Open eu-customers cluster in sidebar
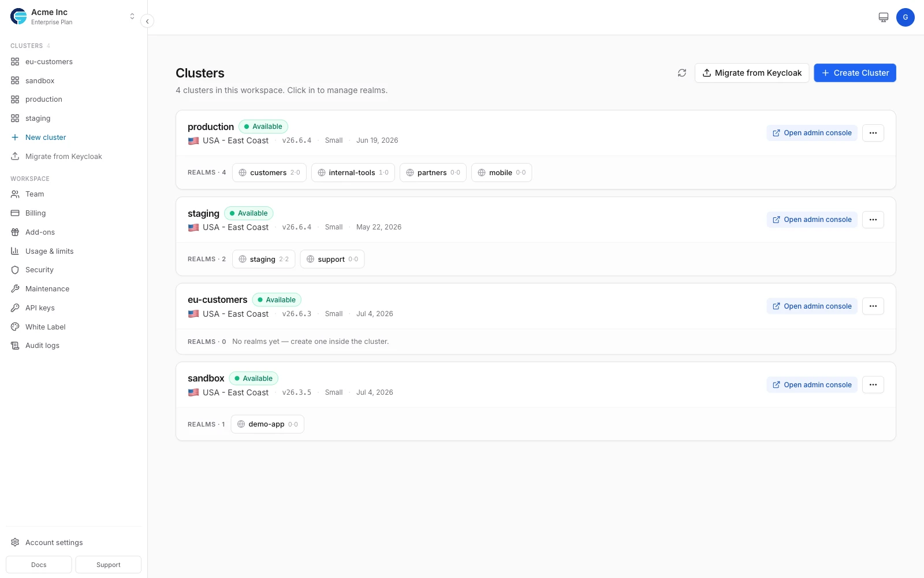924x578 pixels. click(x=74, y=62)
